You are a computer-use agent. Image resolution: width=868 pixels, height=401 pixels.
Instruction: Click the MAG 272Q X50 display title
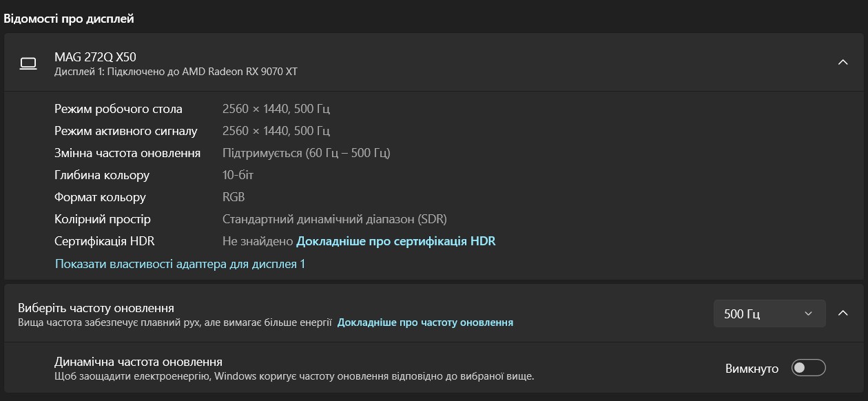click(x=95, y=57)
